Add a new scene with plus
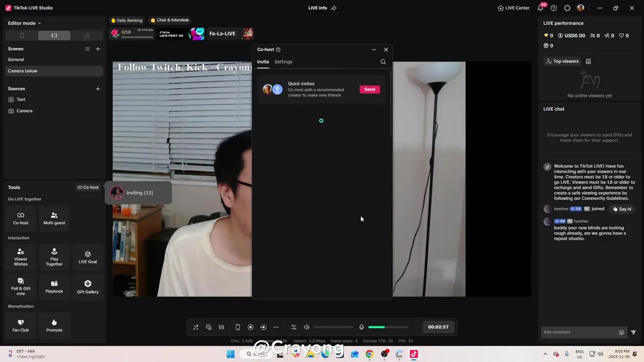Image resolution: width=644 pixels, height=362 pixels. point(98,49)
